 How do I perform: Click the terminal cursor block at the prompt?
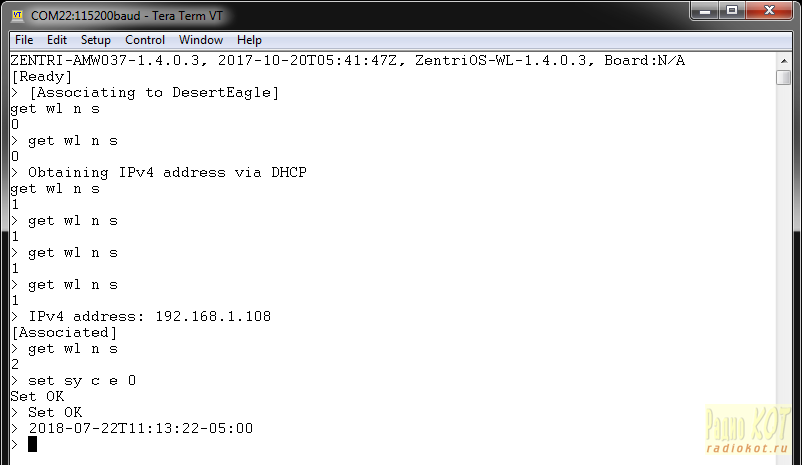click(32, 444)
